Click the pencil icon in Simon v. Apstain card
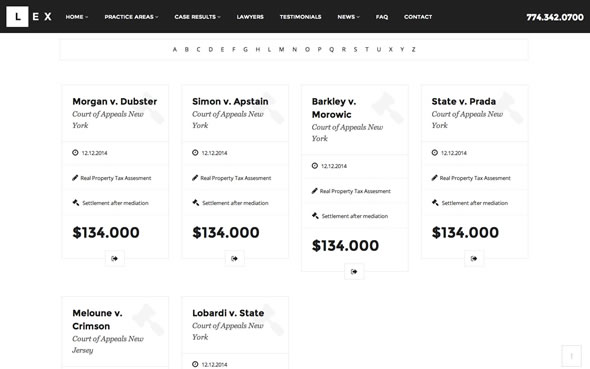Screen dimensions: 590x369 (195, 178)
